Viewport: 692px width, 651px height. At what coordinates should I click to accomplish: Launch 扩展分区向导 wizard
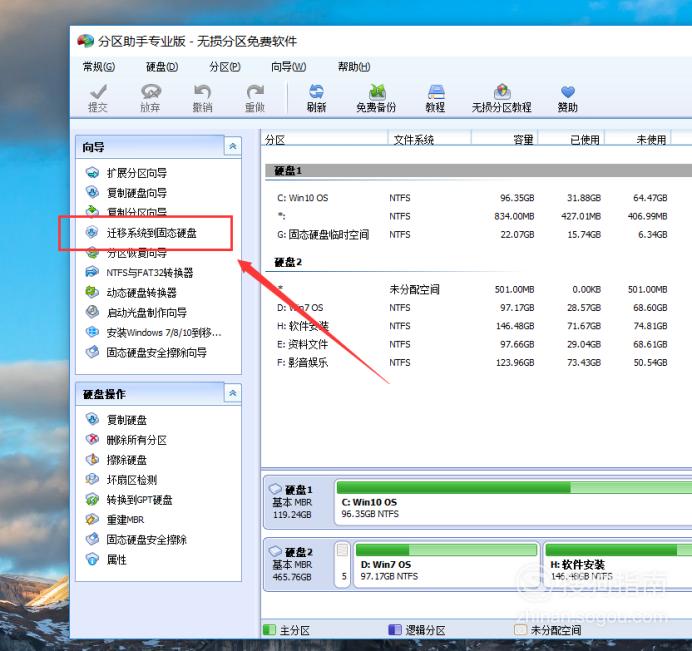(126, 173)
